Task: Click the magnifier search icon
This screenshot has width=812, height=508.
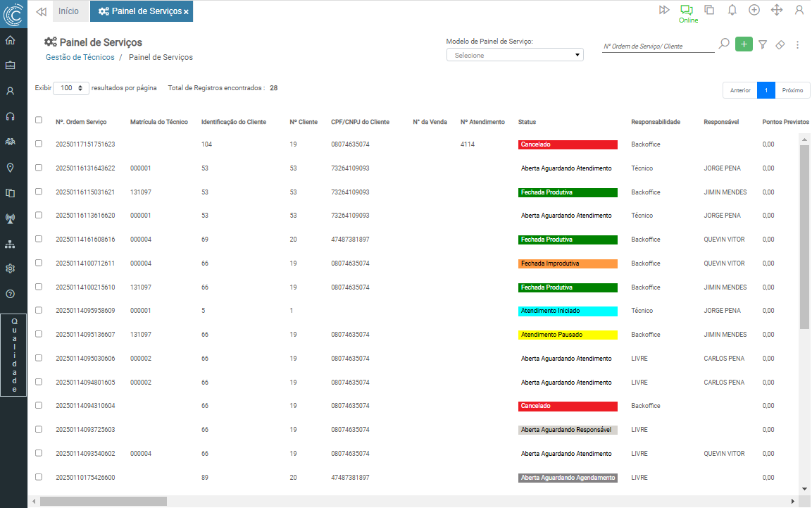Action: pos(724,44)
